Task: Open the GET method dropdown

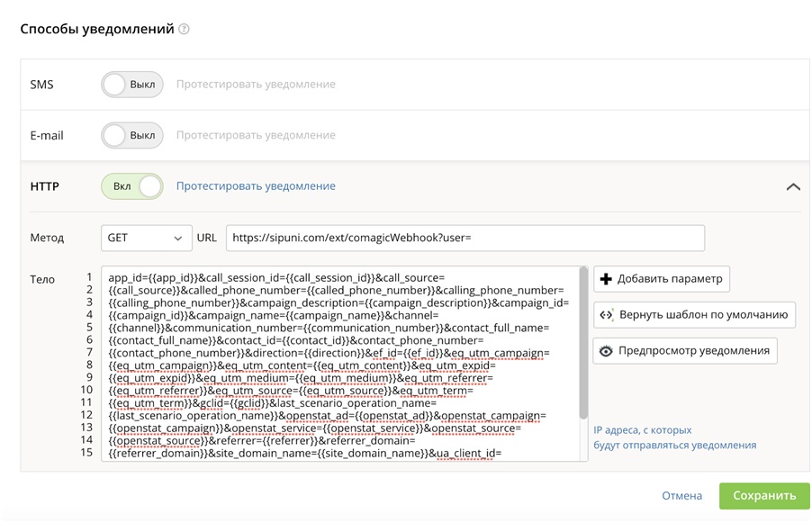Action: [147, 239]
